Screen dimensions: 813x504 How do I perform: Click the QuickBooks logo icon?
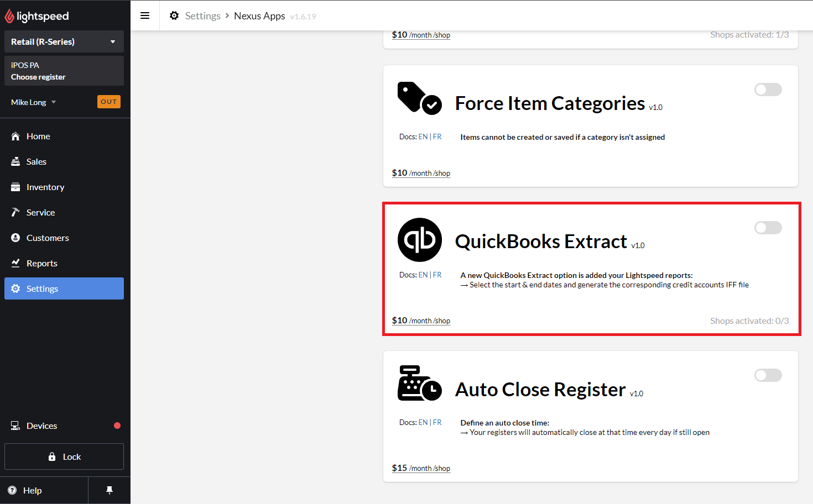point(420,240)
